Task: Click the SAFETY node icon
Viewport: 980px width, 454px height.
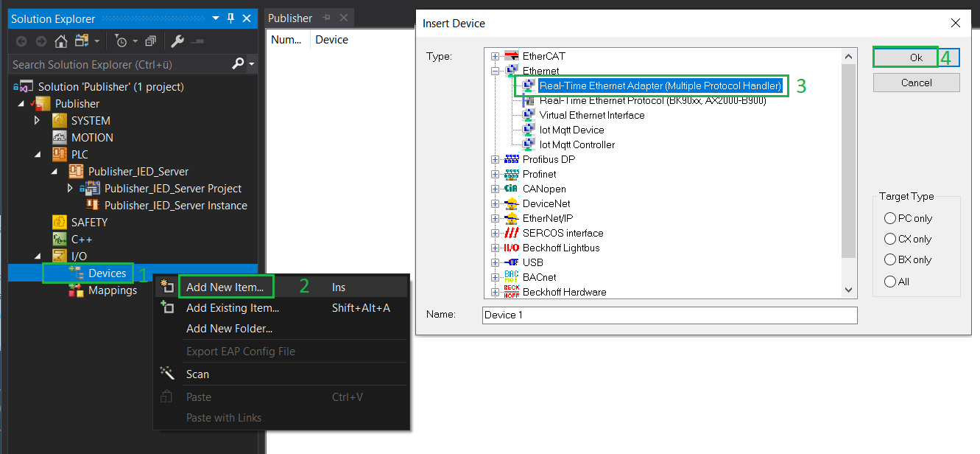Action: pos(60,222)
